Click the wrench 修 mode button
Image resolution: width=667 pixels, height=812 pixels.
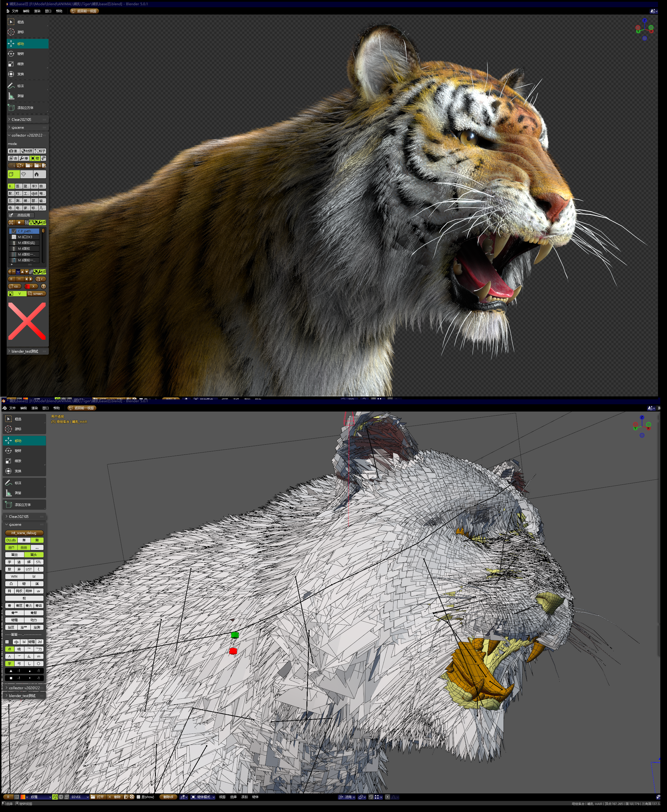(24, 158)
